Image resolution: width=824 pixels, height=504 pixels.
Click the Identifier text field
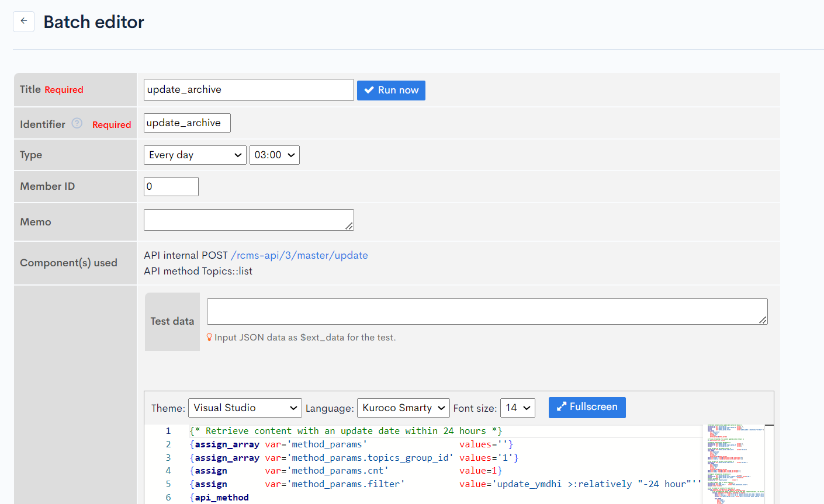187,123
